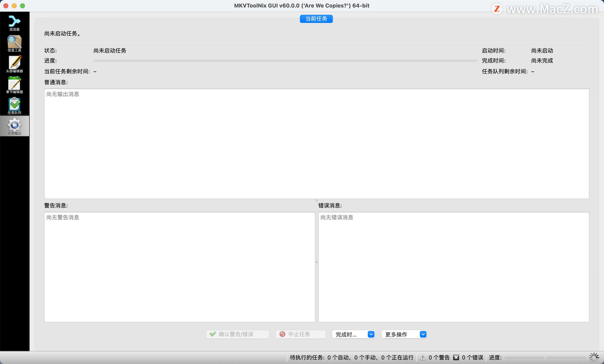The height and width of the screenshot is (364, 604).
Task: Click the 确认警告/错误 button
Action: (238, 334)
